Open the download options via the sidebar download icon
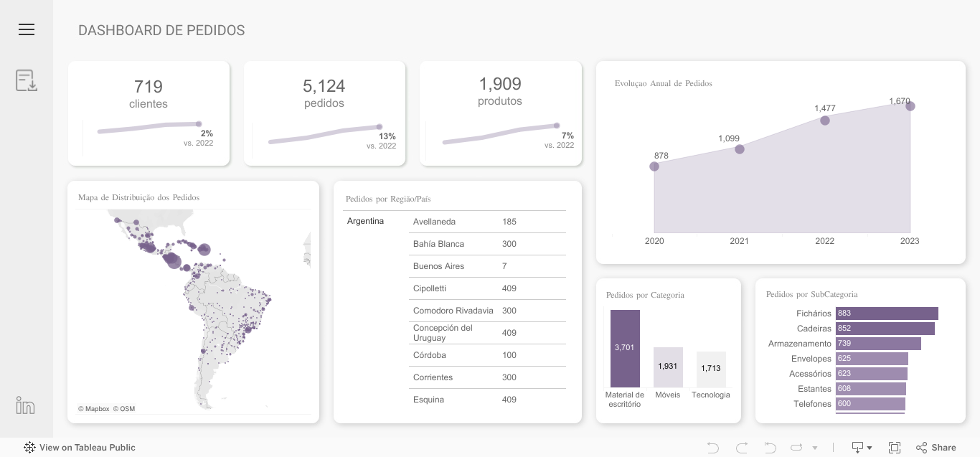 (x=26, y=80)
